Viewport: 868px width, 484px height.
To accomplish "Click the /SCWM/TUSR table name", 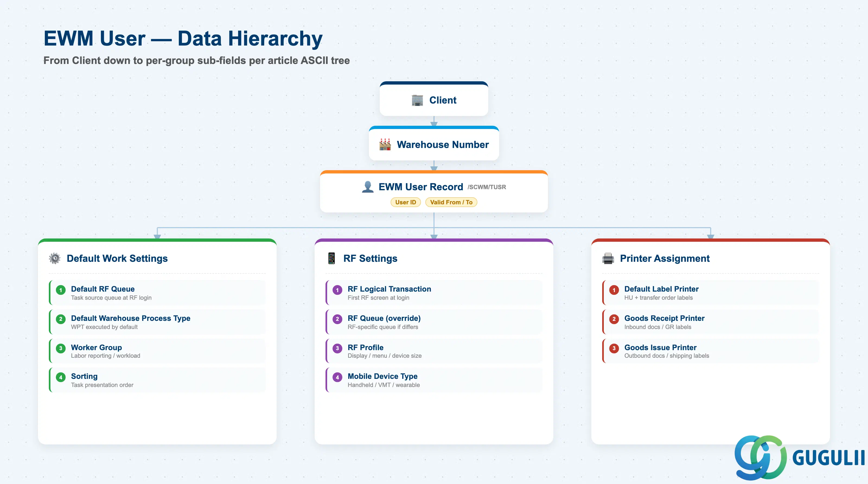I will [487, 187].
